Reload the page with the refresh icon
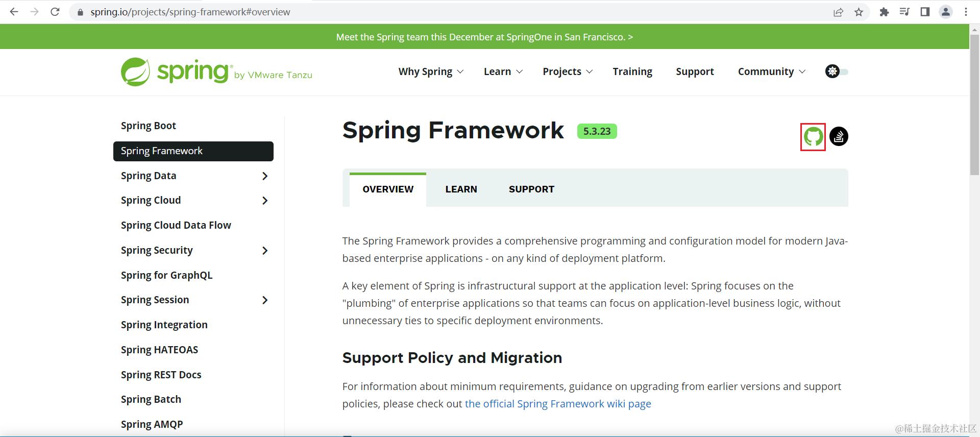The image size is (980, 437). 55,12
